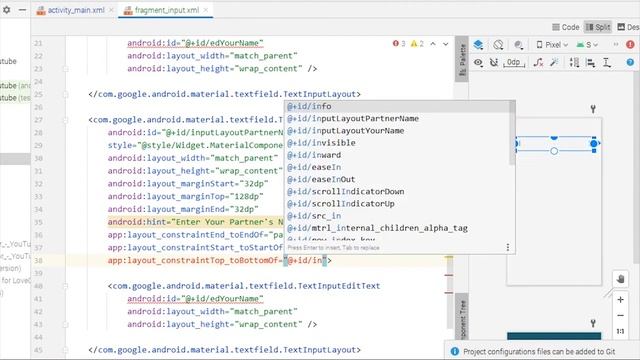Open the errors count indicator showing 3
This screenshot has height=360, width=640.
399,44
